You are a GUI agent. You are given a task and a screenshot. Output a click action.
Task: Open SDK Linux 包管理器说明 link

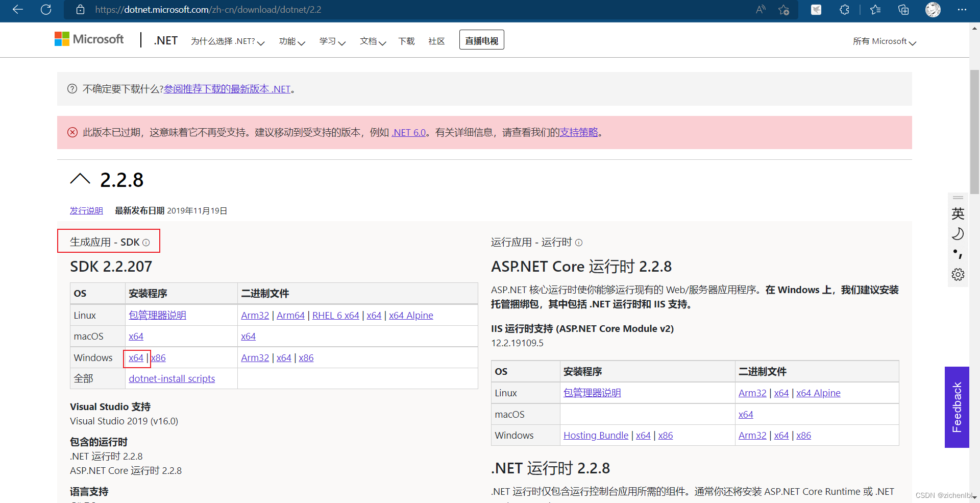157,315
